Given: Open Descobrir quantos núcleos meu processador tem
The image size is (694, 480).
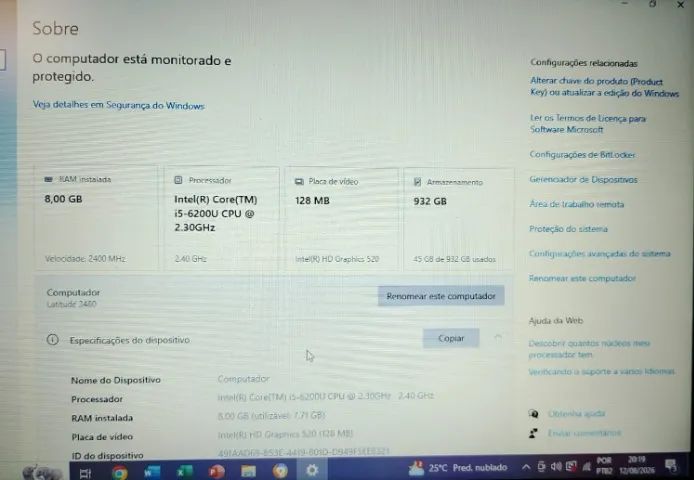Looking at the screenshot, I should [589, 349].
